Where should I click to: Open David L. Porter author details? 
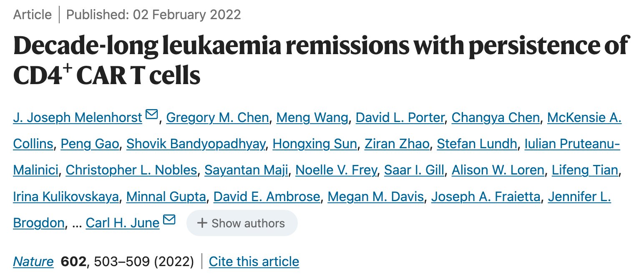[400, 118]
